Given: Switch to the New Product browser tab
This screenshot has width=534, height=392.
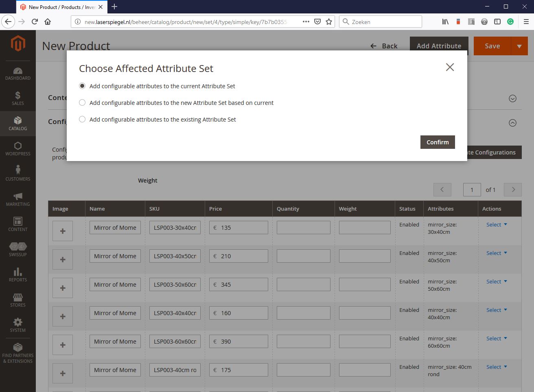Looking at the screenshot, I should point(57,7).
